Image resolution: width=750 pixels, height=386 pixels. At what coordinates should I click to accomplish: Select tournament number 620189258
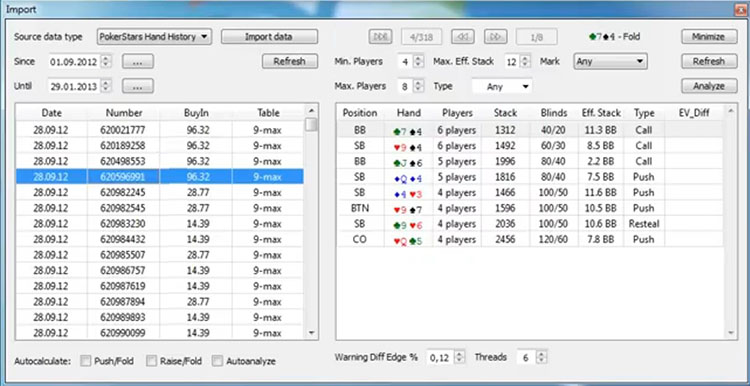[x=160, y=145]
